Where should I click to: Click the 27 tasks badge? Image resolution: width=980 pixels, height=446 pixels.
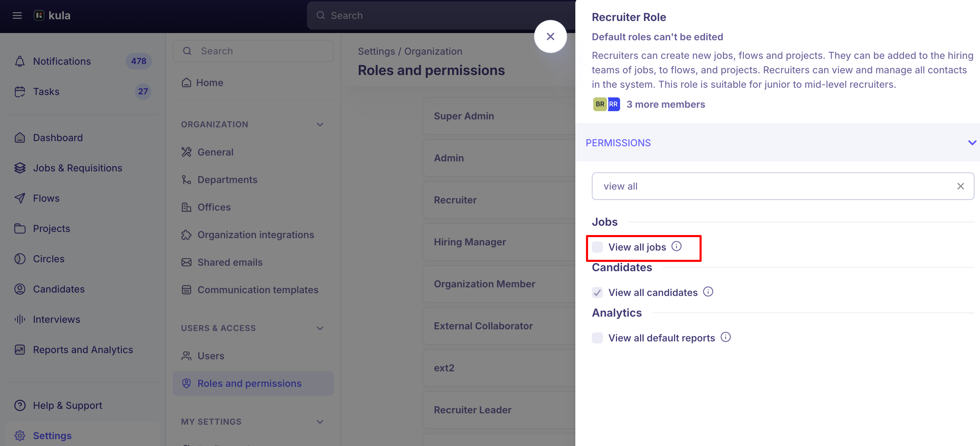coord(143,92)
